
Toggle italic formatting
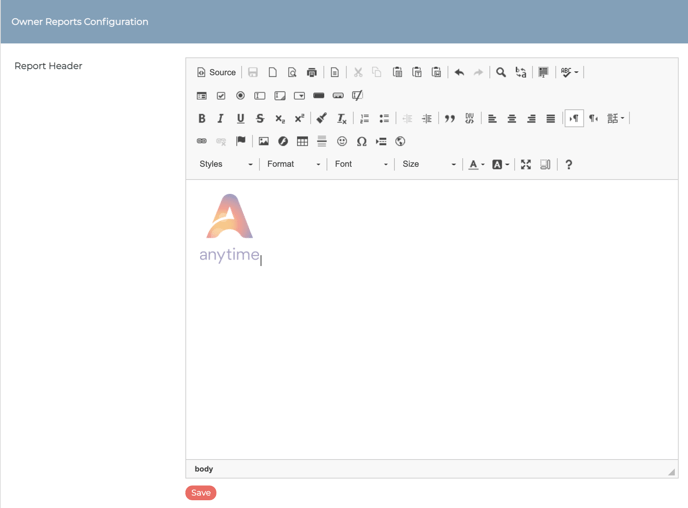tap(221, 118)
